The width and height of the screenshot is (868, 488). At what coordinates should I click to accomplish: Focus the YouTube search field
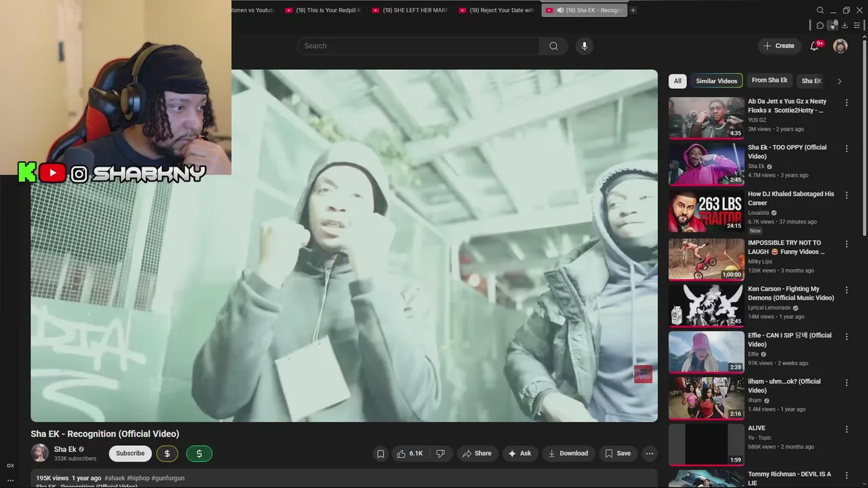[418, 46]
